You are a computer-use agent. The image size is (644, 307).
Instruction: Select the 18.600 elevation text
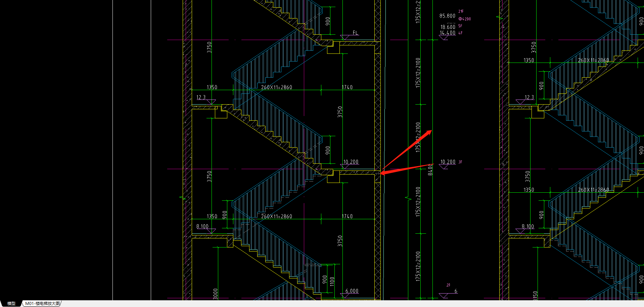coord(448,27)
